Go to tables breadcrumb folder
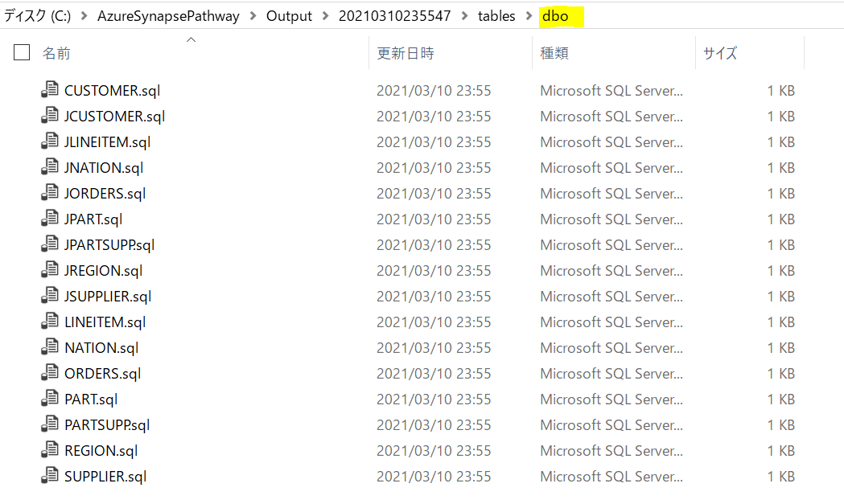The image size is (844, 504). click(496, 16)
